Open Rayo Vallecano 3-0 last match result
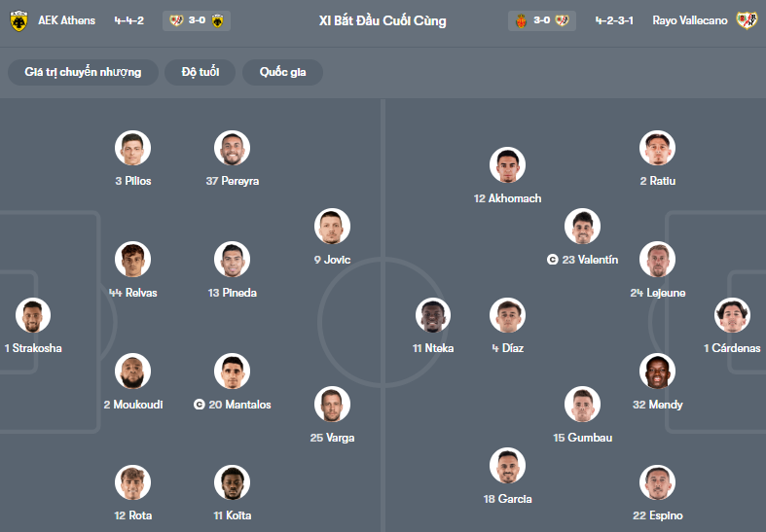Viewport: 766px width, 532px height. pyautogui.click(x=542, y=19)
